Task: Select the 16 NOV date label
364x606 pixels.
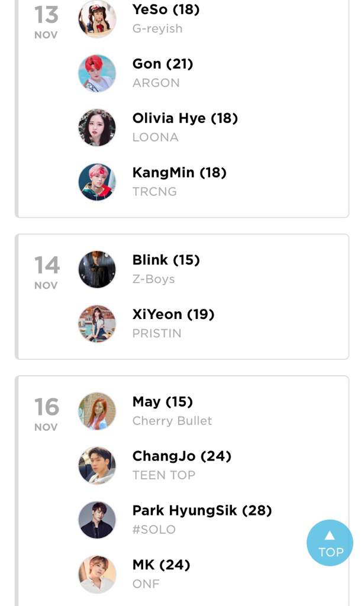Action: pos(46,414)
